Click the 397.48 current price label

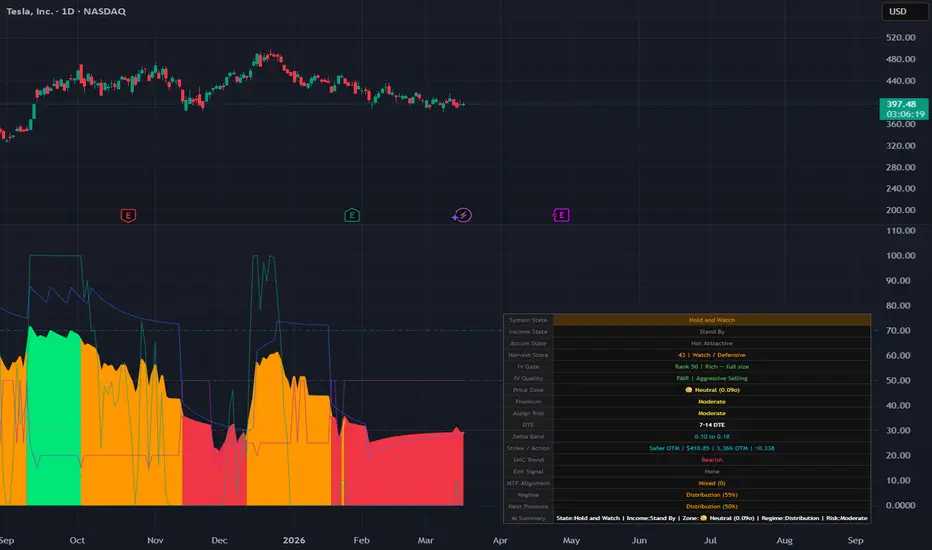coord(903,109)
